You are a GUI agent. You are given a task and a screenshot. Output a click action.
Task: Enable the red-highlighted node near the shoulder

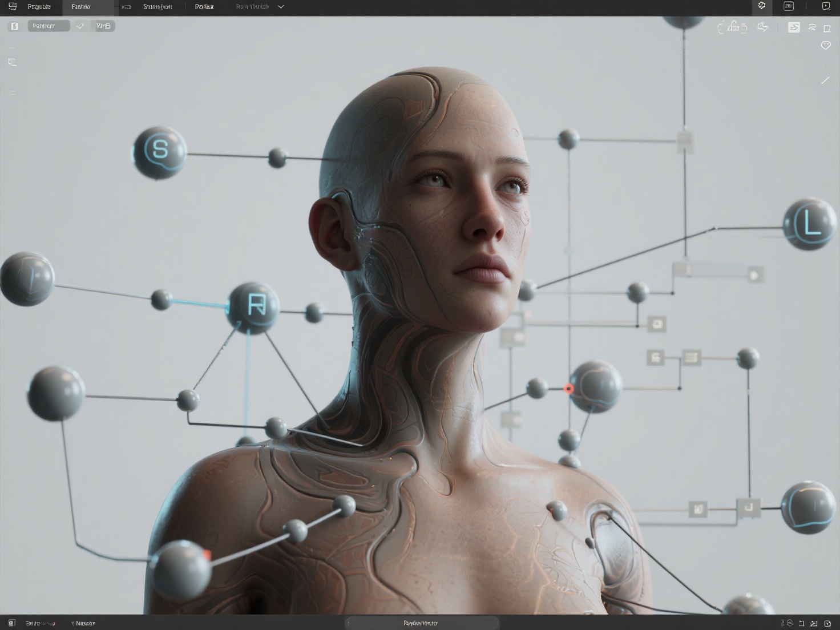[x=568, y=387]
